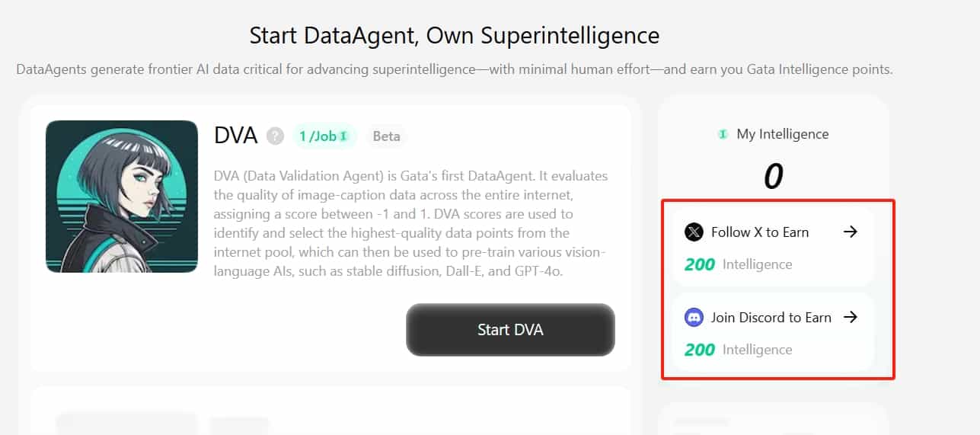Screen dimensions: 980x435
Task: Click 200 Intelligence under Join Discord
Action: click(x=739, y=350)
